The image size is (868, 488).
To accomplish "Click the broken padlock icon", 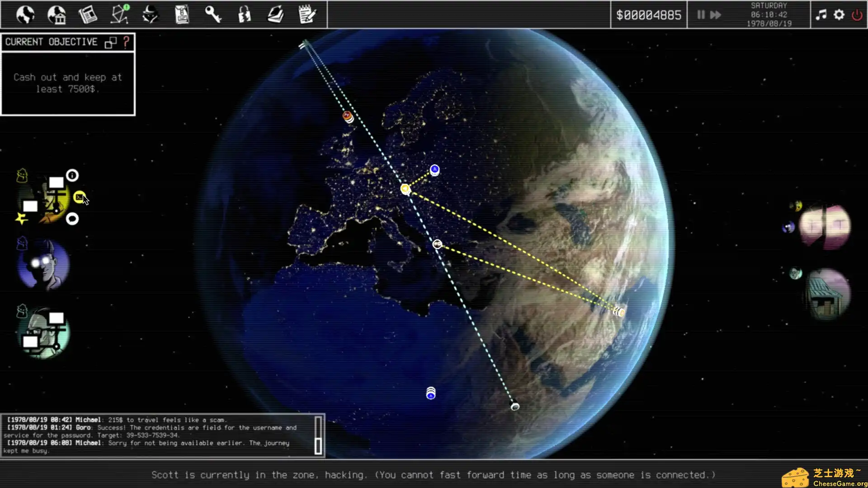I will 244,14.
